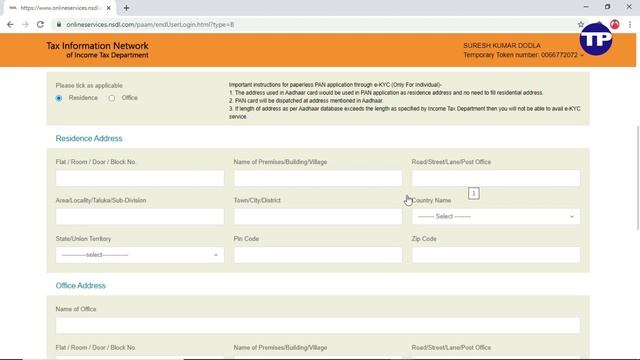Close the onlineservices.nsdl tab
640x360 pixels.
pos(109,8)
